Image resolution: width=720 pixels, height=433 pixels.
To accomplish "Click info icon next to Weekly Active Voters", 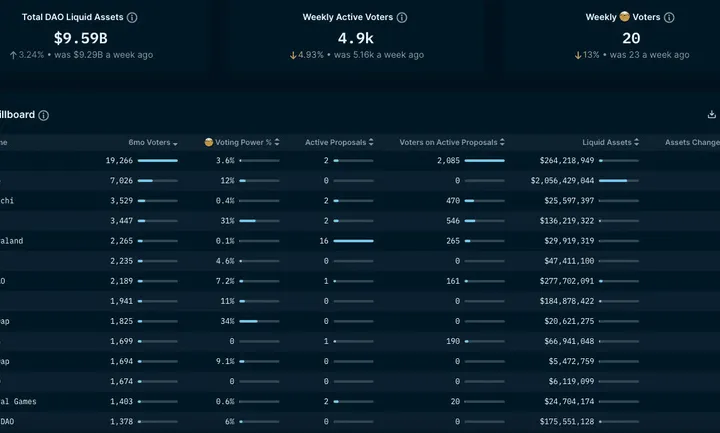I will (402, 18).
